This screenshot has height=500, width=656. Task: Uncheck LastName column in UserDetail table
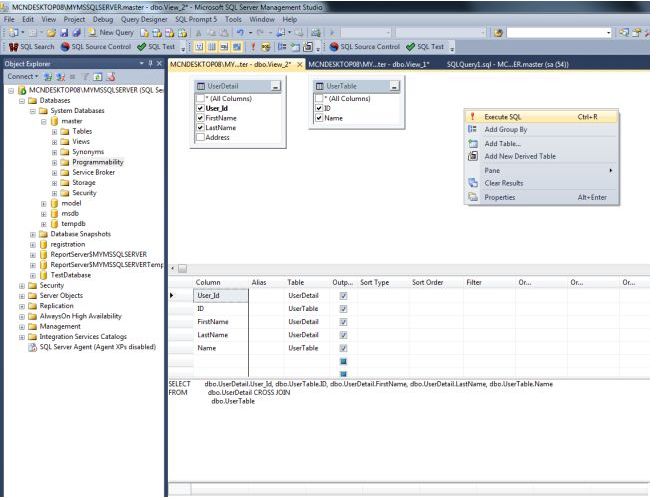200,128
